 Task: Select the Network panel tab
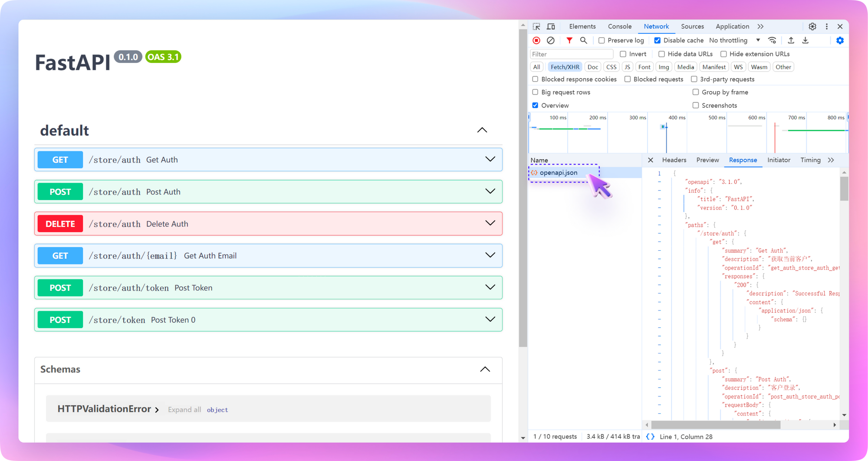pyautogui.click(x=656, y=26)
